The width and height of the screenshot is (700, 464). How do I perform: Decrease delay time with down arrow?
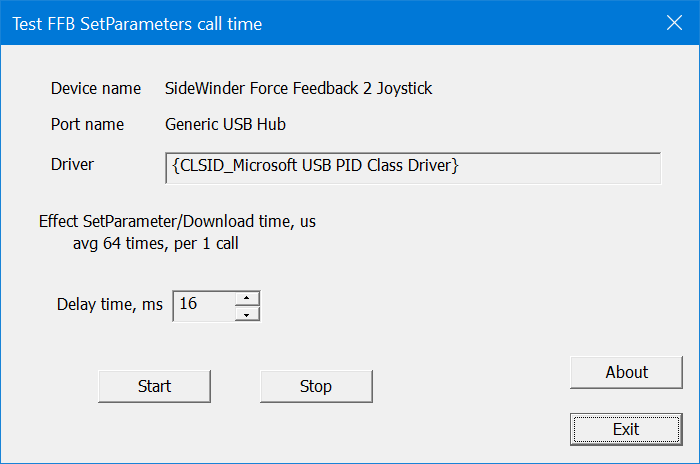point(247,314)
